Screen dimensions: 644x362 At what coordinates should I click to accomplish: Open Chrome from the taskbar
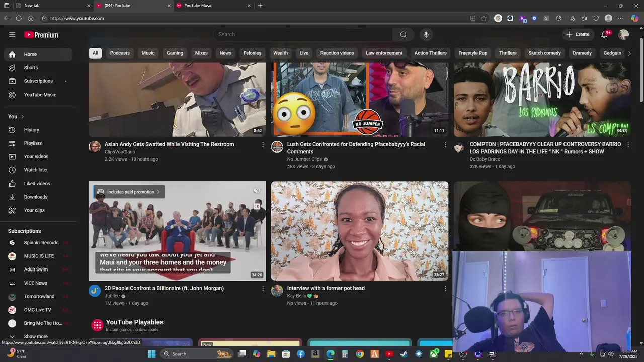coord(360,354)
